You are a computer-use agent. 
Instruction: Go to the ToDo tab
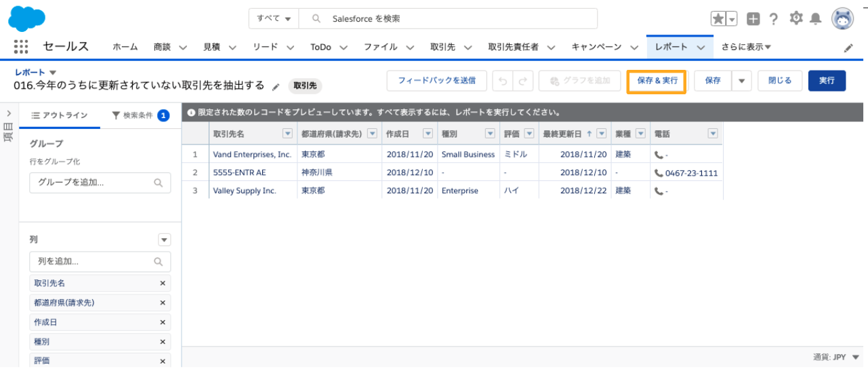pyautogui.click(x=321, y=47)
